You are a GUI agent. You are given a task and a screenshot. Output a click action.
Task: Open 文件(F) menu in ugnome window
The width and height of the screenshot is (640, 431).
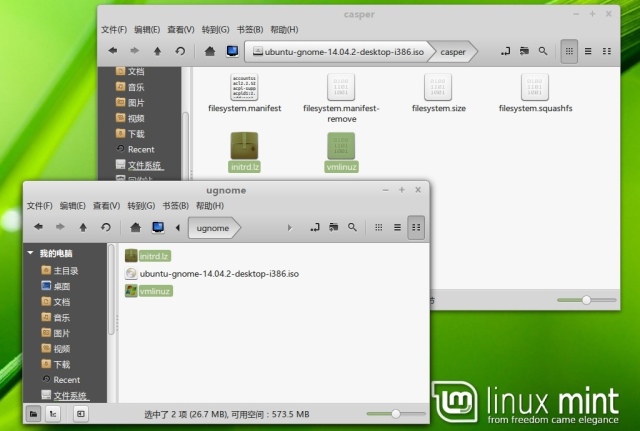point(40,206)
